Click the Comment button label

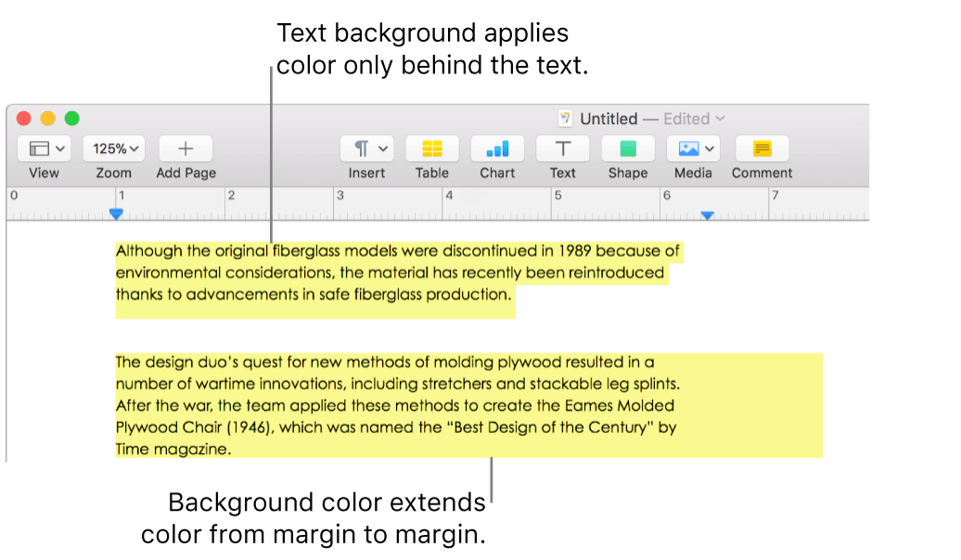click(762, 172)
